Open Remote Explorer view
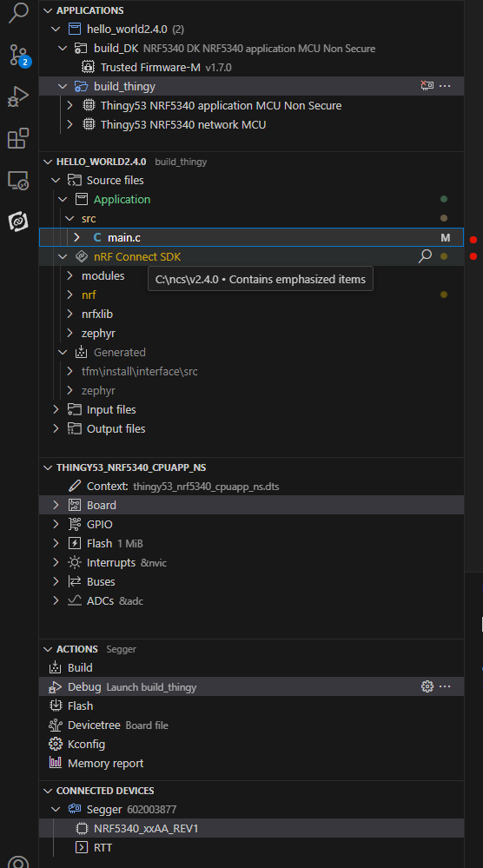Viewport: 483px width, 868px height. coord(18,181)
